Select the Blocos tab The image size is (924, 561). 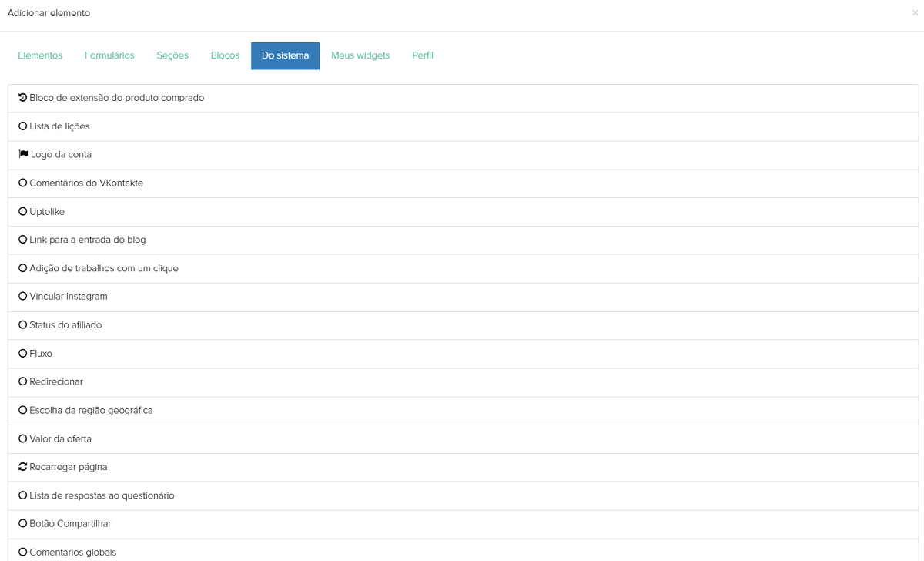click(225, 55)
